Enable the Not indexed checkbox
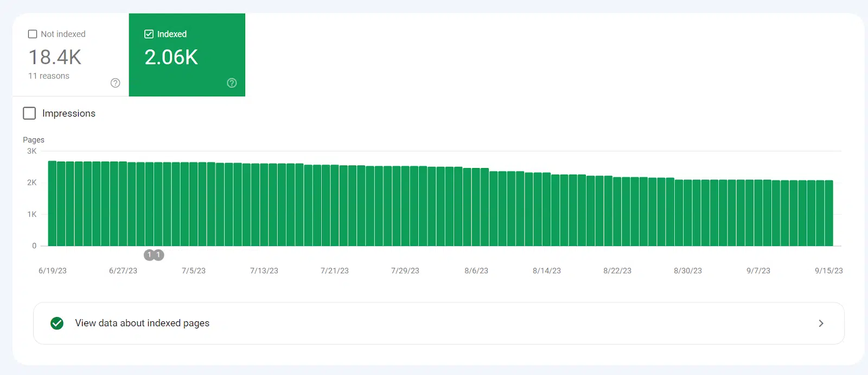 [33, 34]
